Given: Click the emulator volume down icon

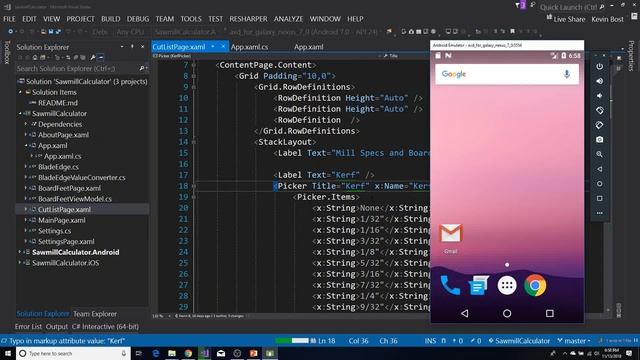Looking at the screenshot, I should pyautogui.click(x=599, y=96).
